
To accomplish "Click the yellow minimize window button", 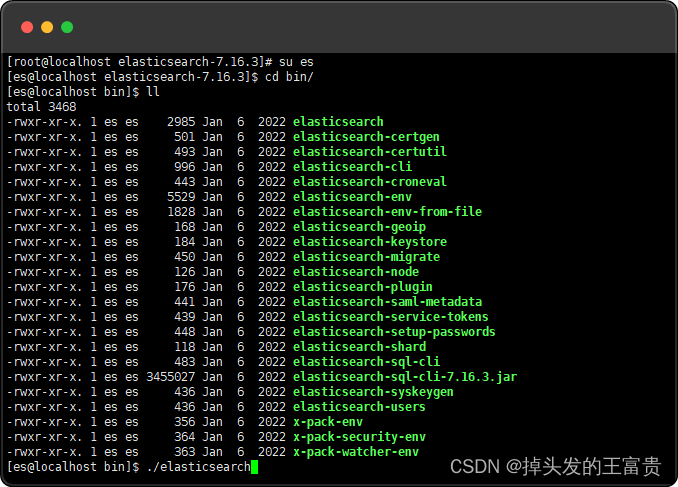I will [x=47, y=27].
